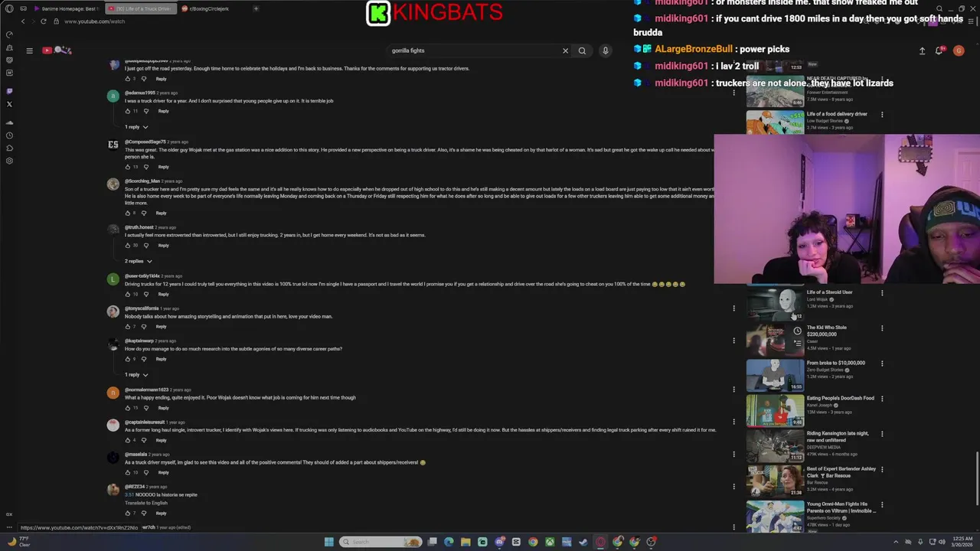Screen dimensions: 980x551
Task: Open the X (Twitter) sidebar panel
Action: [9, 104]
